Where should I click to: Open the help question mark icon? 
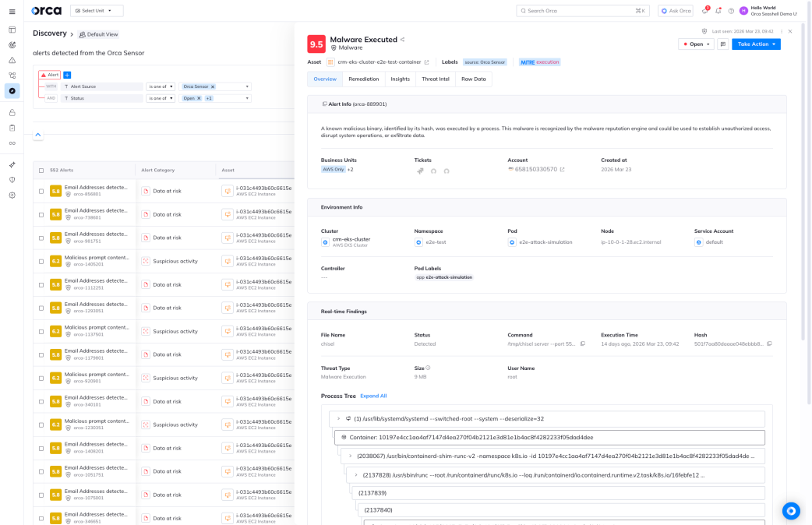[x=731, y=11]
